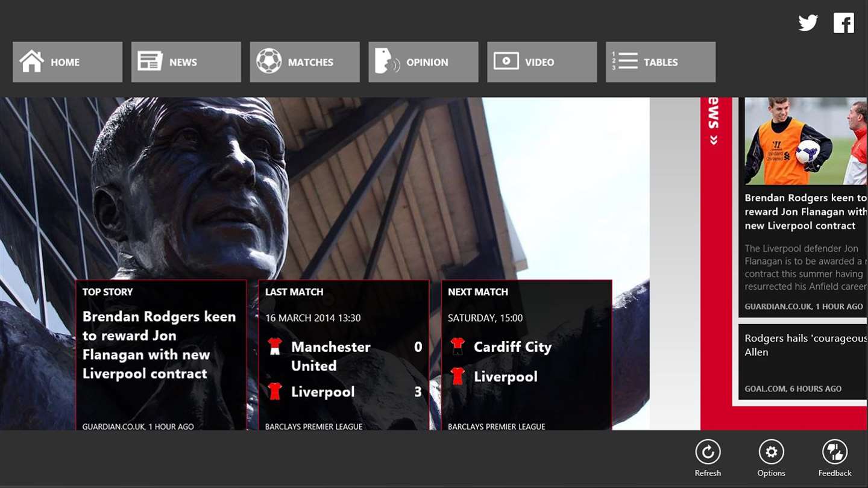Viewport: 868px width, 488px height.
Task: Click the Matches football icon
Action: point(269,61)
